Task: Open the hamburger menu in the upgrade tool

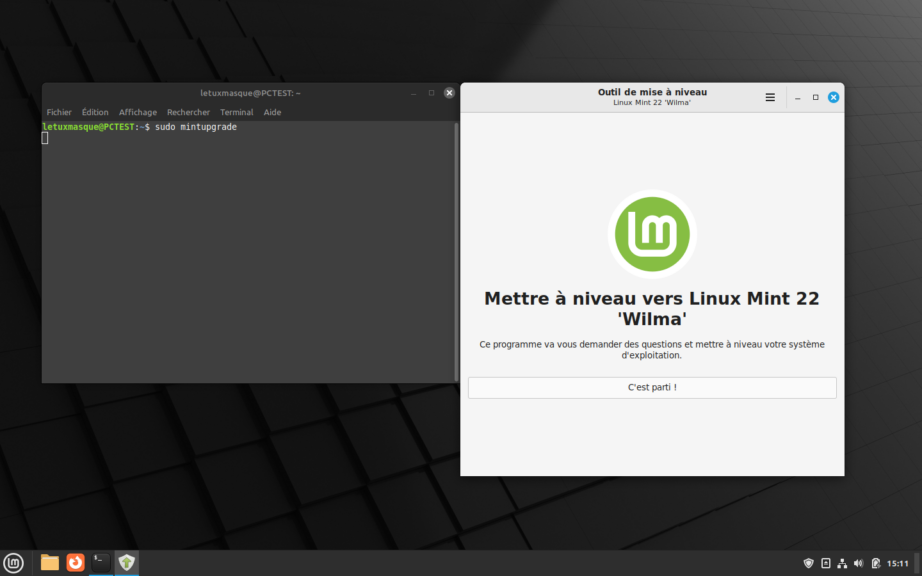Action: click(770, 97)
